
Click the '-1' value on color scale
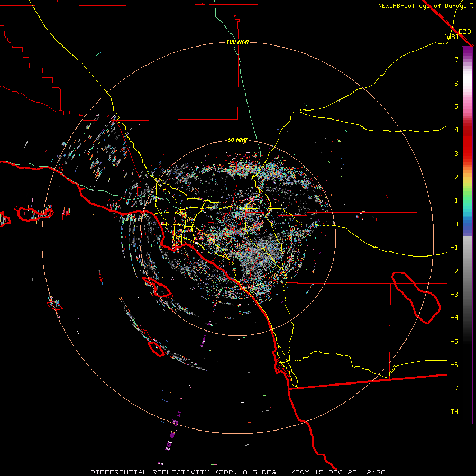coord(454,248)
